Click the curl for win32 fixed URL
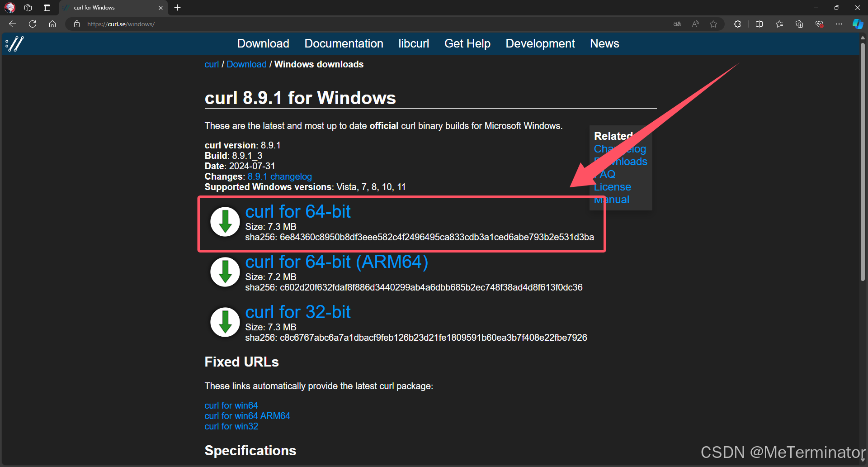868x467 pixels. click(231, 426)
